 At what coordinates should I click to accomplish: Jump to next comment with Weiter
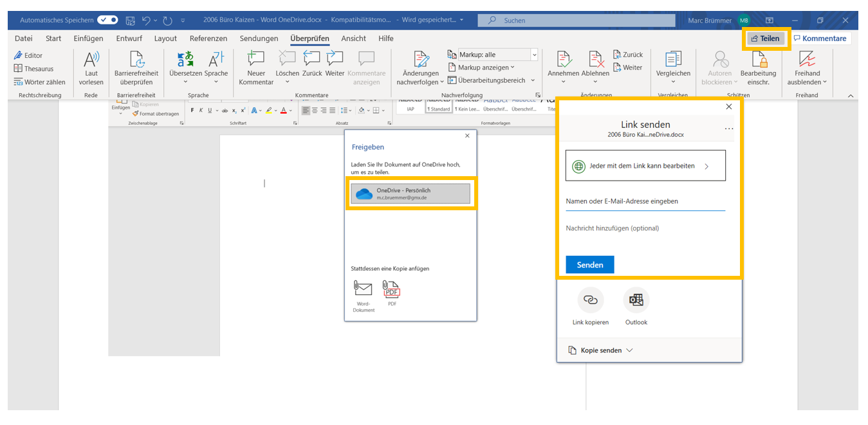pos(335,64)
